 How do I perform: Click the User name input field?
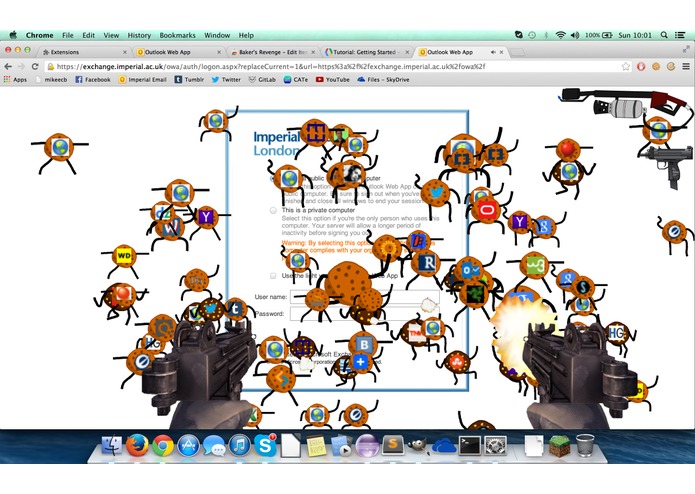click(x=364, y=297)
